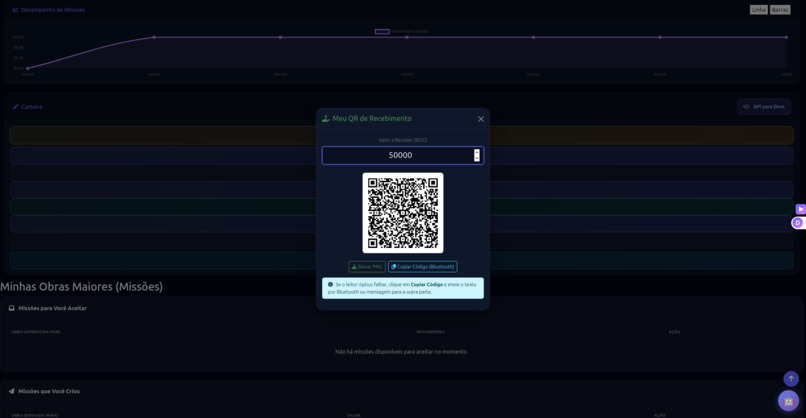The width and height of the screenshot is (806, 418).
Task: Click the purple play widget on right edge
Action: (800, 209)
